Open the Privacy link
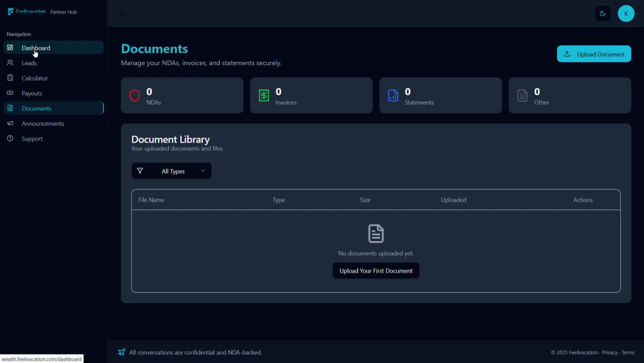 coord(609,352)
